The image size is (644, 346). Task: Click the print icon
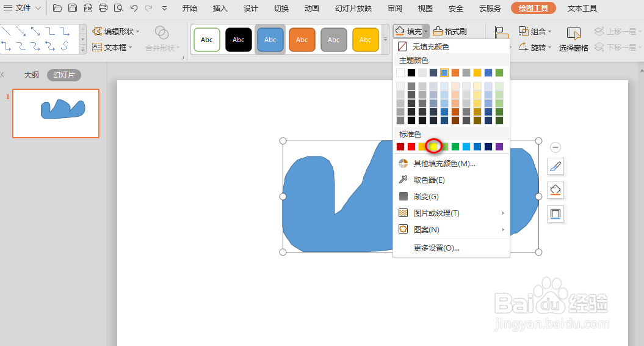click(103, 8)
